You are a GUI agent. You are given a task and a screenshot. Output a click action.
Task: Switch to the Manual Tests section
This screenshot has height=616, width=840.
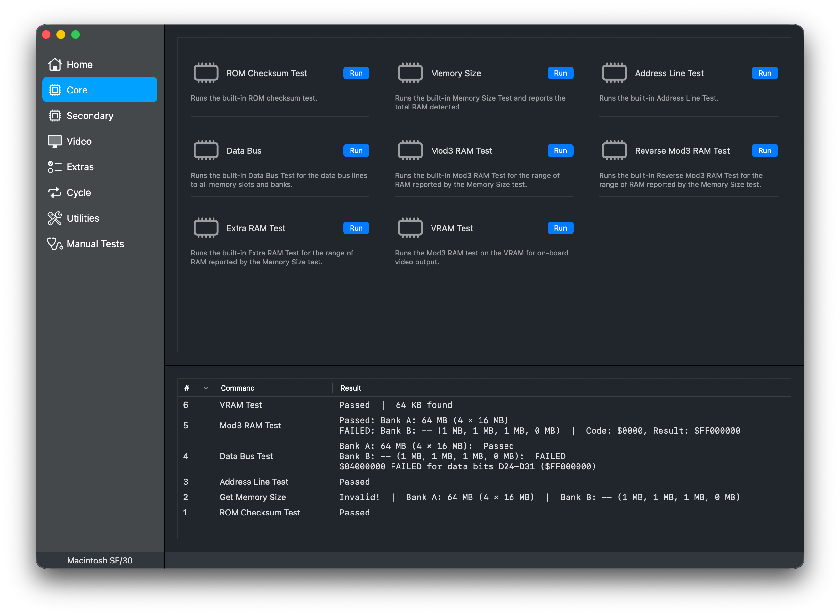pos(95,244)
